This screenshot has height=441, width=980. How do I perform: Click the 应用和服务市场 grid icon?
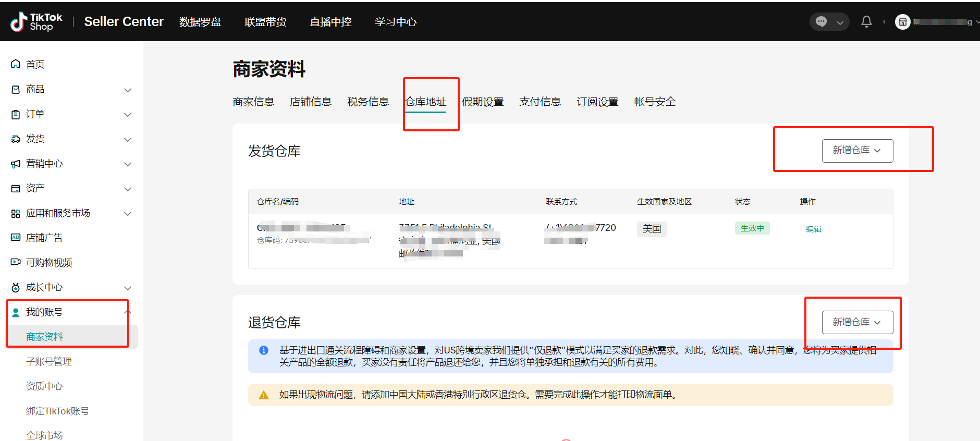coord(16,213)
